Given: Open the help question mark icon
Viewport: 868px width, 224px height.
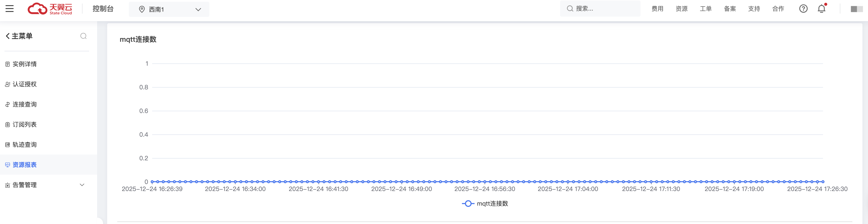Looking at the screenshot, I should (x=803, y=9).
